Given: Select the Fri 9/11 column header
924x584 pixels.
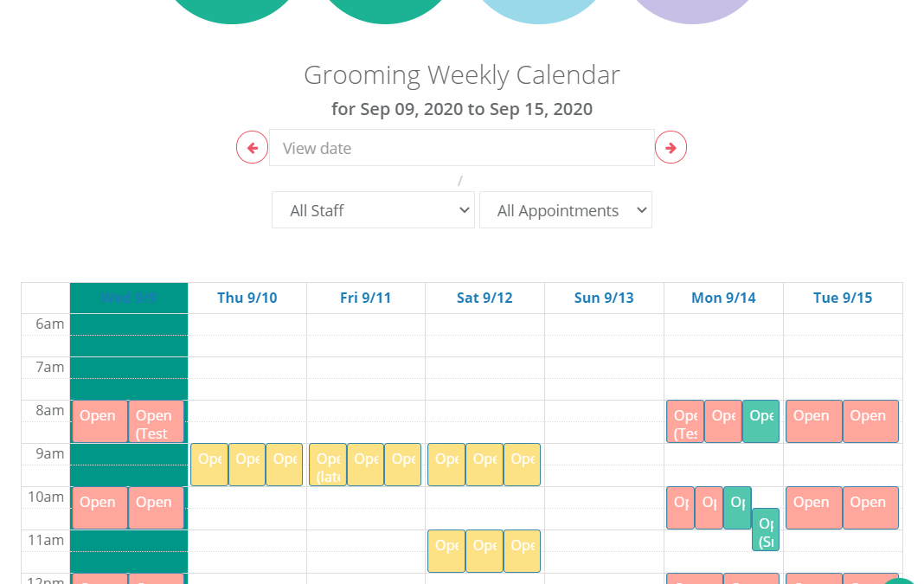Looking at the screenshot, I should click(365, 298).
